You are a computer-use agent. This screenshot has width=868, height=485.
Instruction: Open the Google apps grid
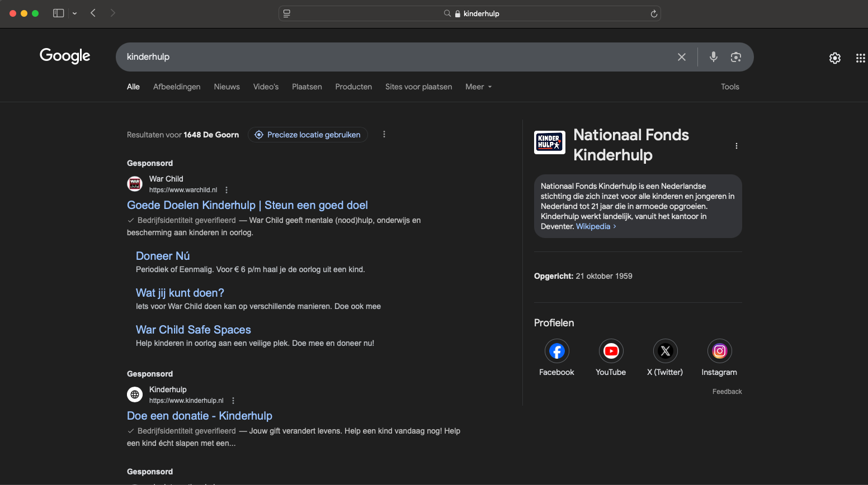coord(860,58)
